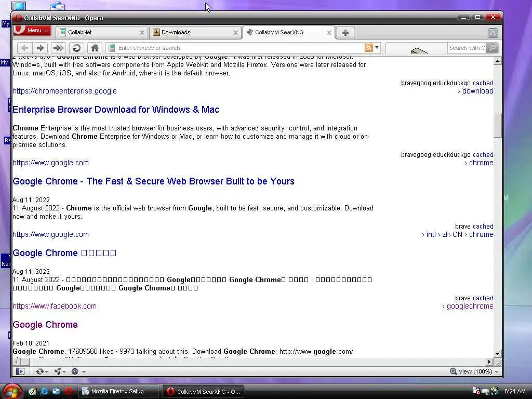Screen dimensions: 532x399
Task: Click the first quick launch icon
Action: point(32,391)
